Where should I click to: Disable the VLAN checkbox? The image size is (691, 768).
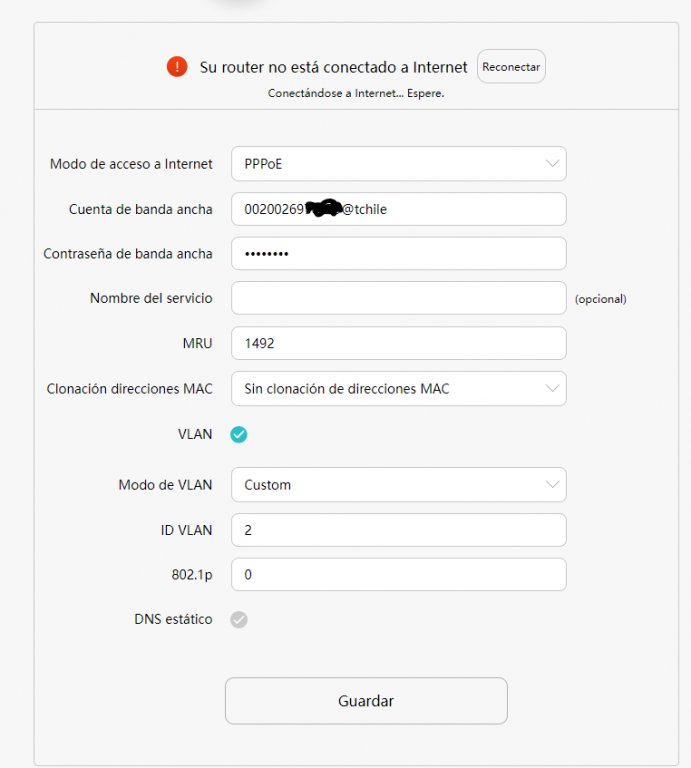[x=239, y=434]
